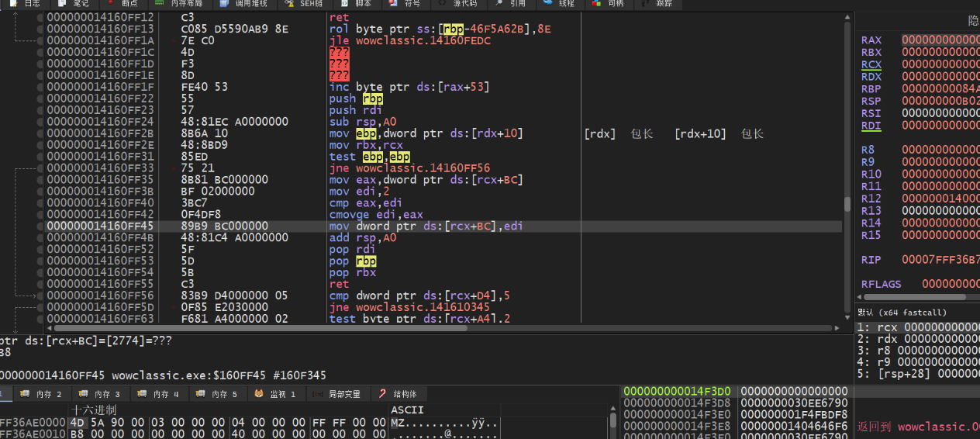Select the RBX register row
Viewport: 980px width, 439px height.
click(920, 52)
